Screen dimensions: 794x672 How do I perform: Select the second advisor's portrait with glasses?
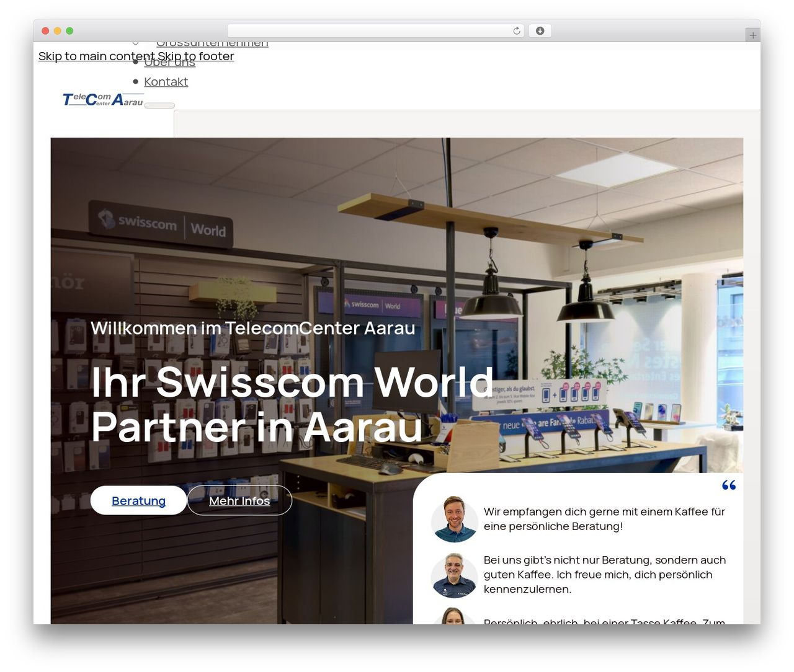click(454, 575)
